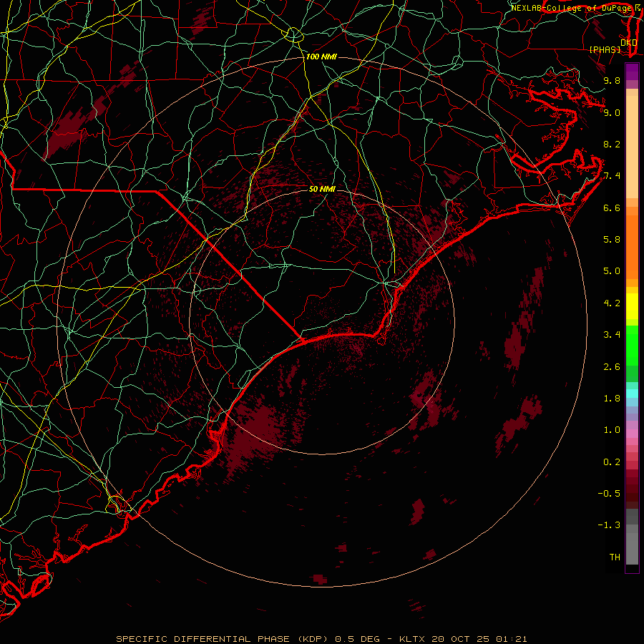Click the [PHAS] unit label
The height and width of the screenshot is (644, 644).
605,49
